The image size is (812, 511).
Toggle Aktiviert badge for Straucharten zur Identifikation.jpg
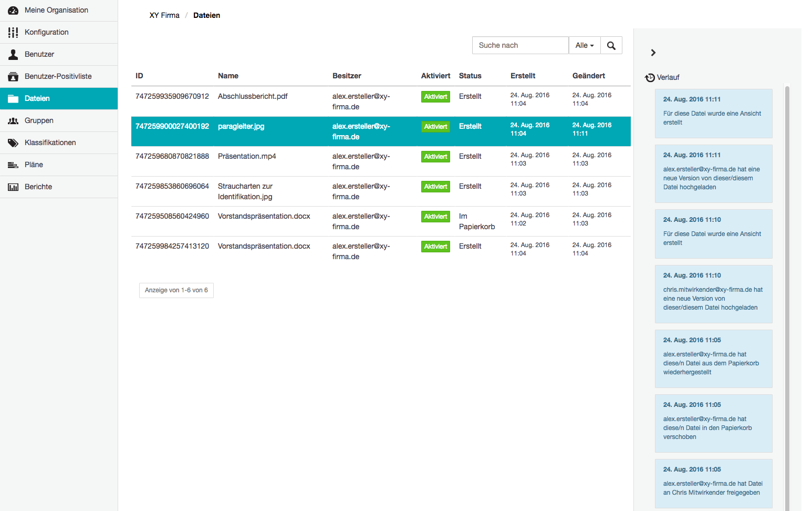pos(435,187)
